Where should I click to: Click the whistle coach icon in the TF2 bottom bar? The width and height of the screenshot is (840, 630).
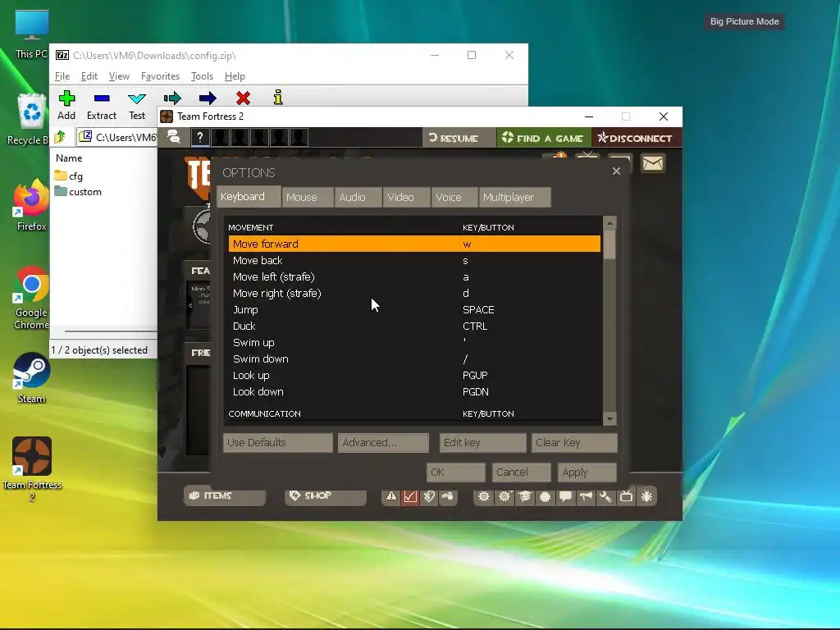point(447,496)
